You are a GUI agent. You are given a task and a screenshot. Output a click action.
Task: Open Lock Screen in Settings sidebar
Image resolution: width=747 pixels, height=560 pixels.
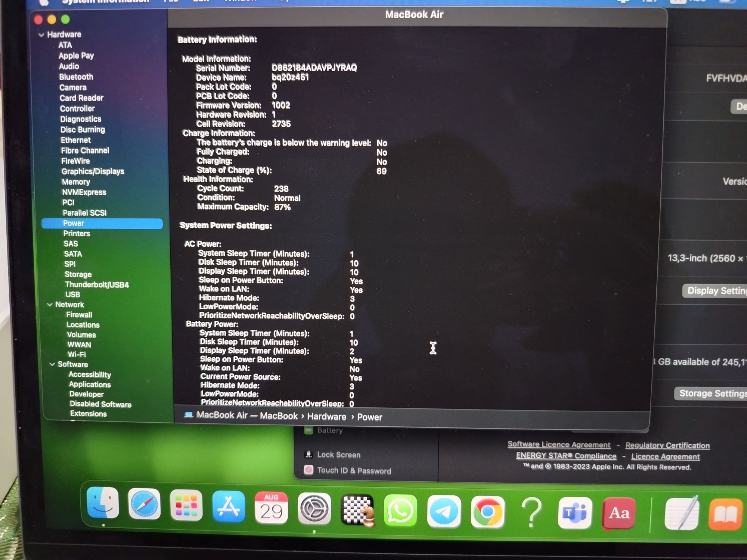(x=338, y=455)
